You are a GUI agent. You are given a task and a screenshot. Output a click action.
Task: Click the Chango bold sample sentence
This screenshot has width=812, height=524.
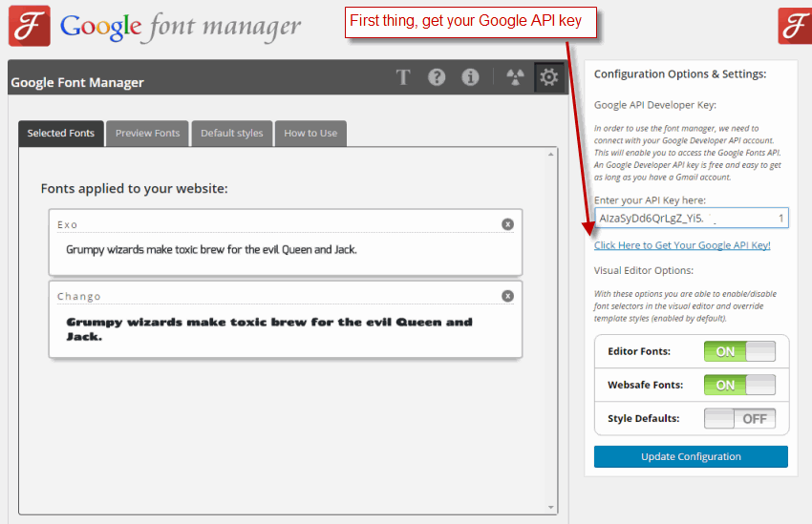tap(269, 329)
